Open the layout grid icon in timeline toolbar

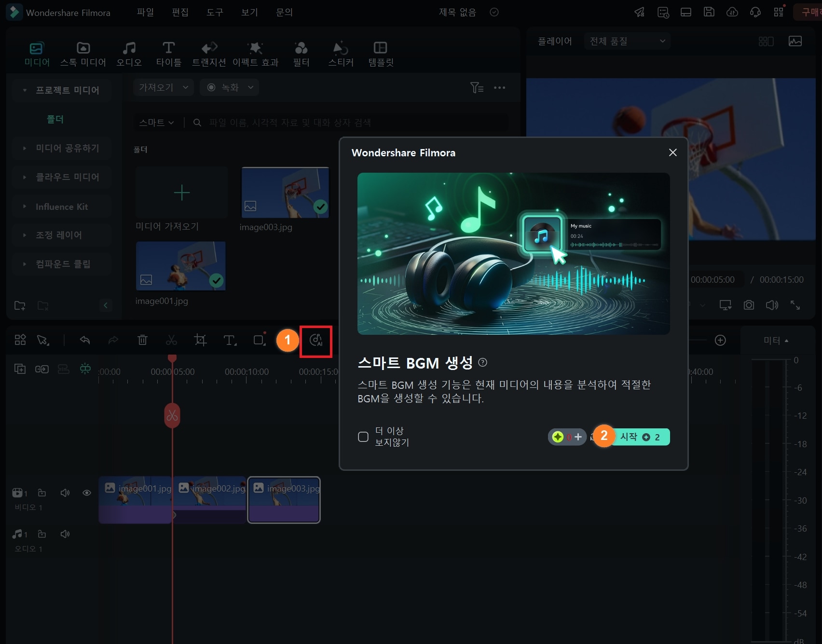coord(20,340)
